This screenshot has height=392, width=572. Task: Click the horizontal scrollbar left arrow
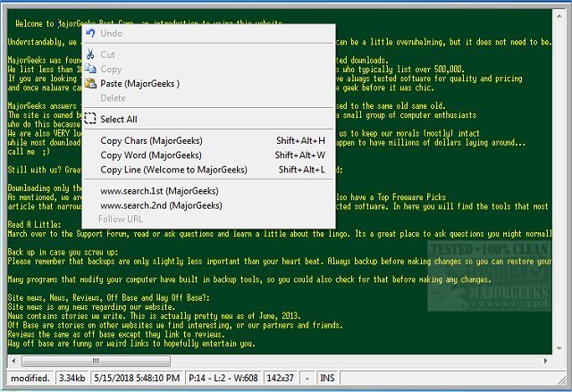point(14,361)
